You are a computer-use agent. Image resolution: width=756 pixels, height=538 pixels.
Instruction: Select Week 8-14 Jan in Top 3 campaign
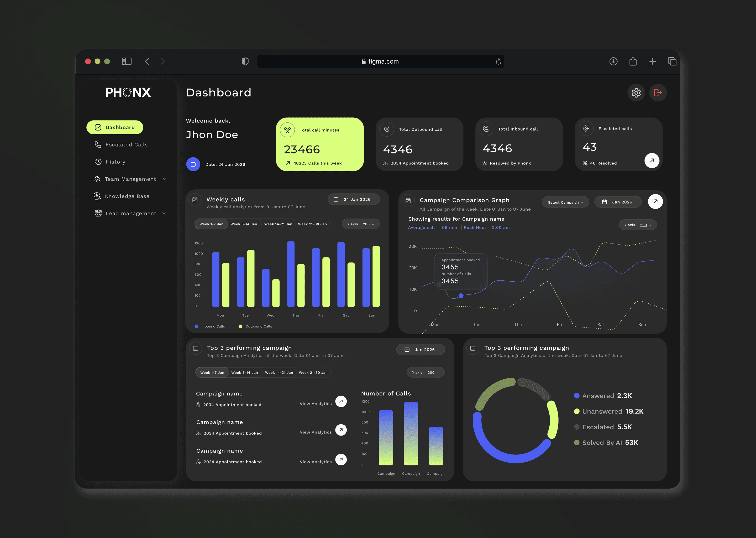[245, 372]
